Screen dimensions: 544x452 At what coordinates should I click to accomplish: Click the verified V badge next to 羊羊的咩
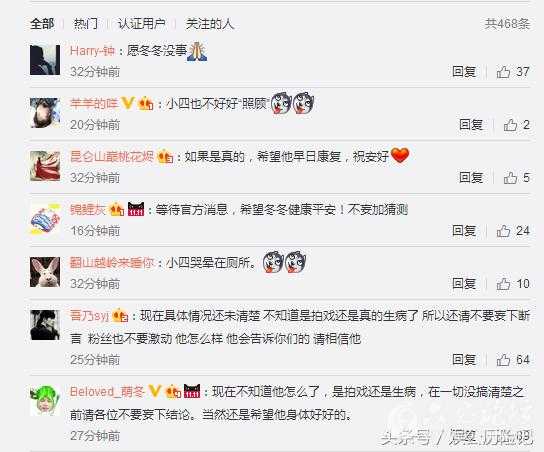pos(128,103)
